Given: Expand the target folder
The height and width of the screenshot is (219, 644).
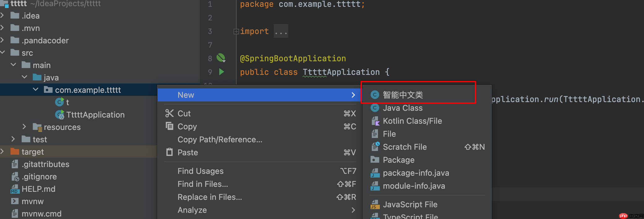Looking at the screenshot, I should pos(2,152).
